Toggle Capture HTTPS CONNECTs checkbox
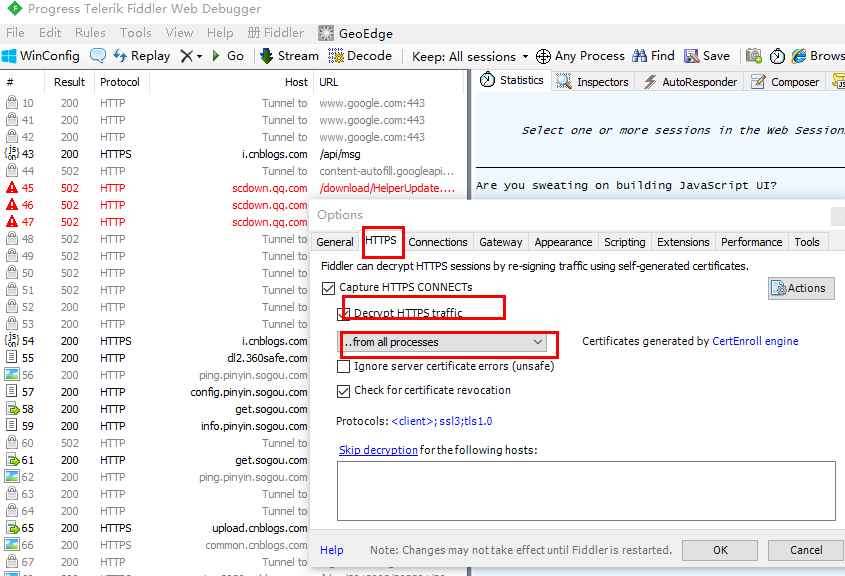This screenshot has height=576, width=845. pyautogui.click(x=328, y=288)
